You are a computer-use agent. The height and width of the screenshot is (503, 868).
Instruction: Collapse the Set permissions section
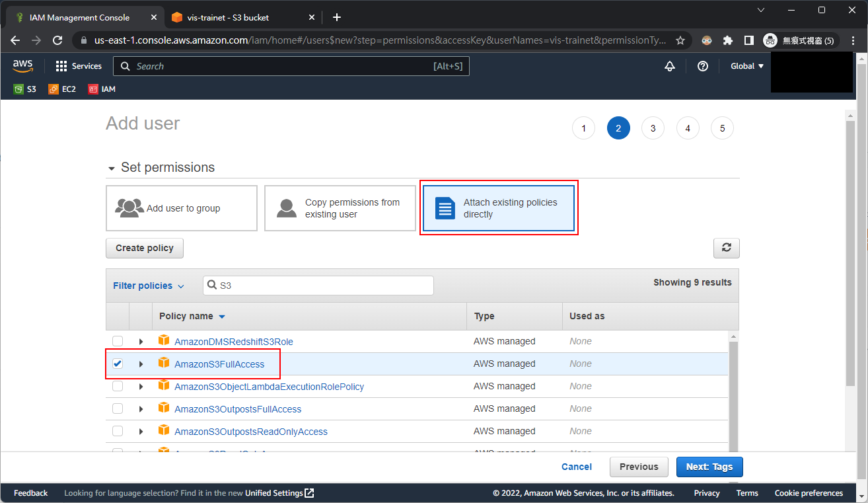pos(111,168)
